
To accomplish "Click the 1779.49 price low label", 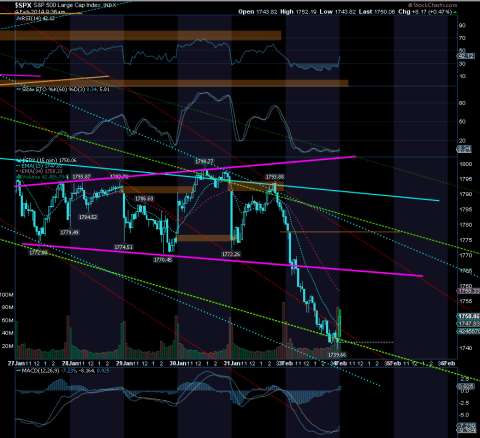I will pos(69,232).
